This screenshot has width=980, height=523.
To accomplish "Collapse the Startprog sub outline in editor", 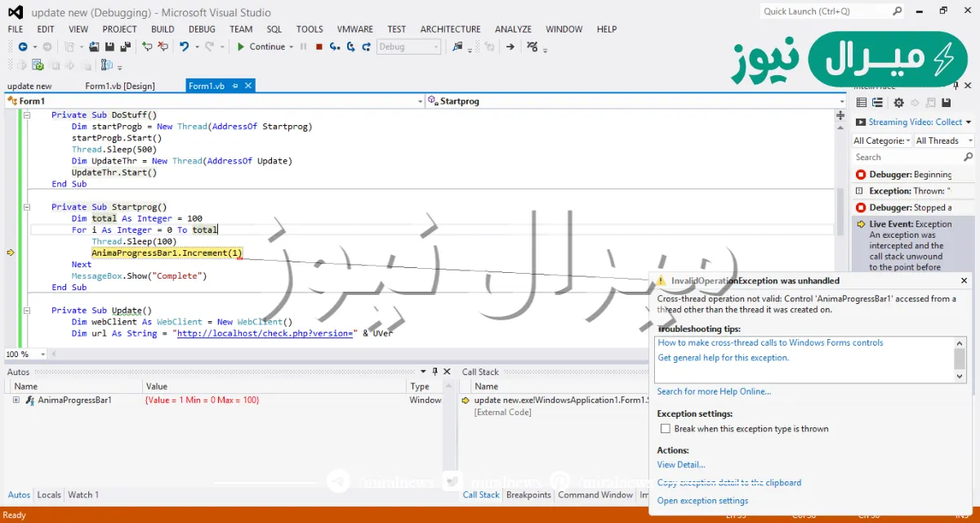I will (26, 207).
